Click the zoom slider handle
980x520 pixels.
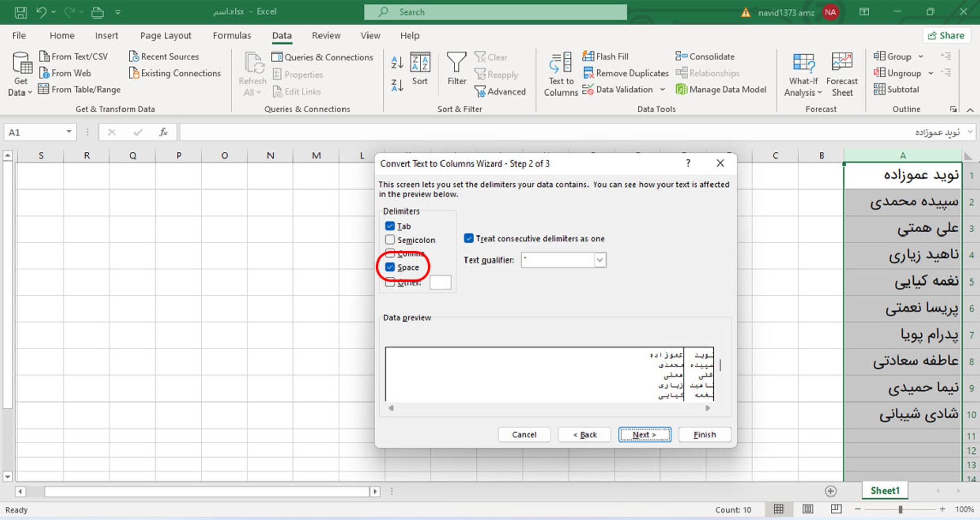(x=900, y=509)
